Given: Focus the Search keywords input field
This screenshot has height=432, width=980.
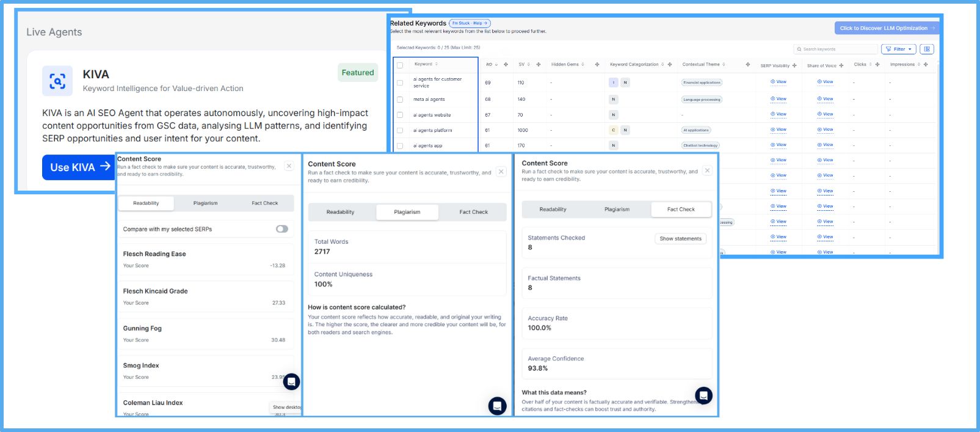Looking at the screenshot, I should [836, 49].
